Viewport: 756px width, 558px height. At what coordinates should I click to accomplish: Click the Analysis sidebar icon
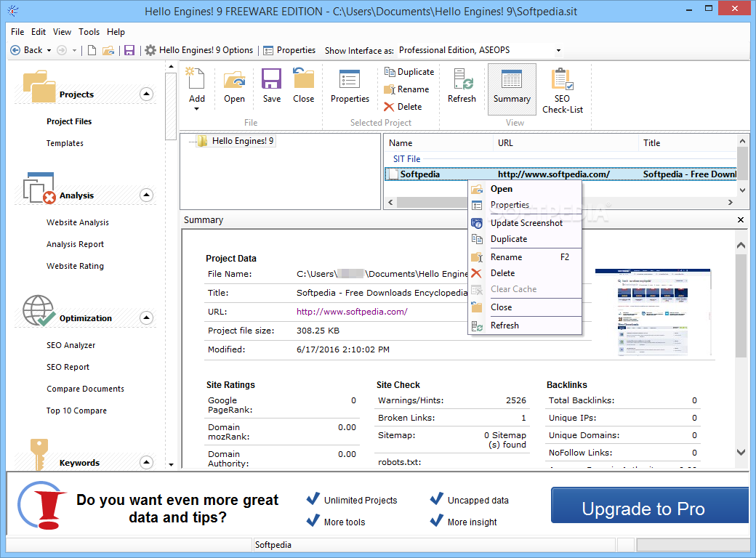(39, 188)
